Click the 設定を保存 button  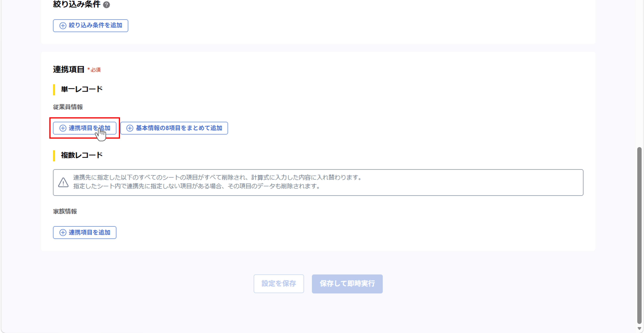[279, 284]
